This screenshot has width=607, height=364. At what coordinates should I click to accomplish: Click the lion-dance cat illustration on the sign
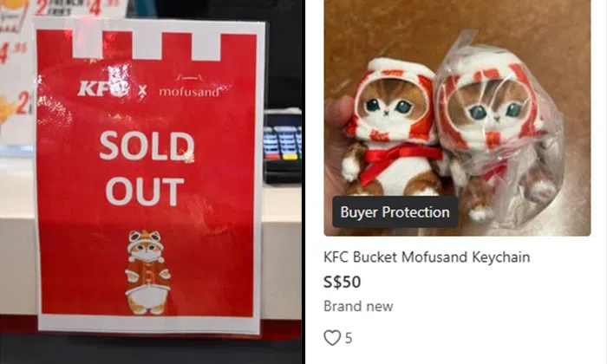147,272
